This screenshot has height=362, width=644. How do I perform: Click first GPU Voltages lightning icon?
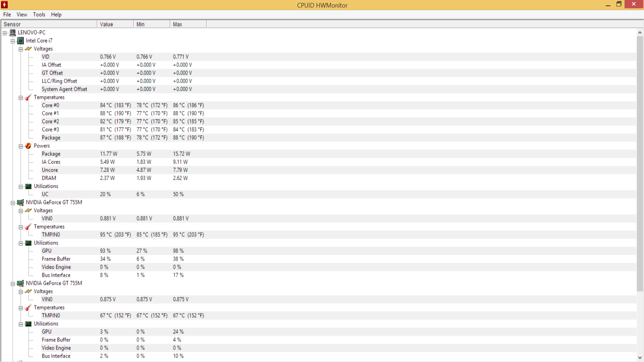point(29,210)
